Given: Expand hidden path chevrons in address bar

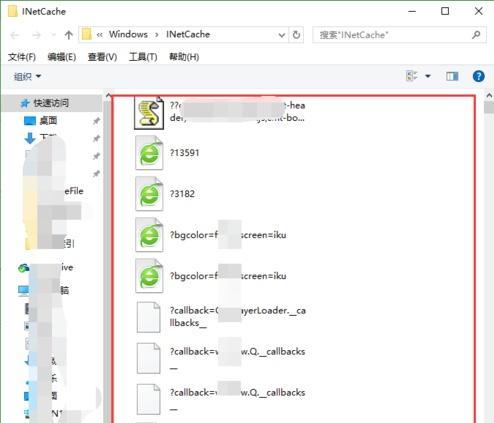Looking at the screenshot, I should 99,35.
